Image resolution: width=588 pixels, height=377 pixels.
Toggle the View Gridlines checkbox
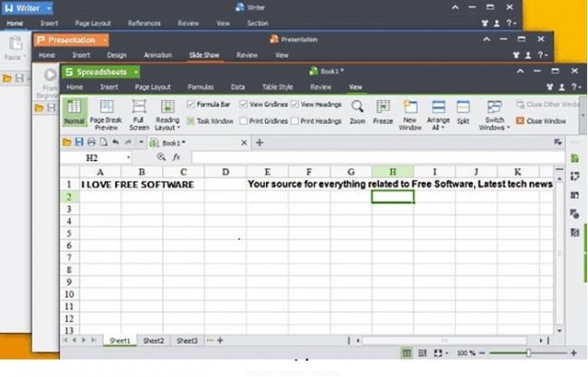click(x=243, y=104)
